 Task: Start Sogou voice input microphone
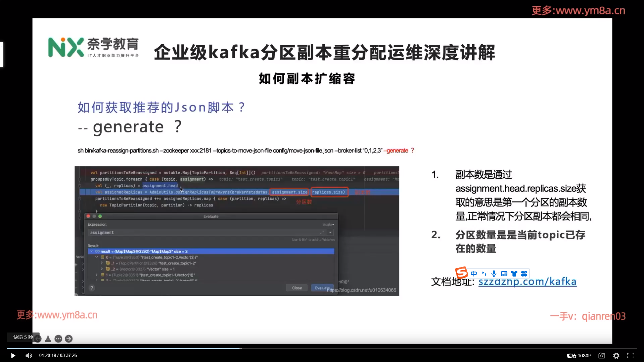point(494,274)
